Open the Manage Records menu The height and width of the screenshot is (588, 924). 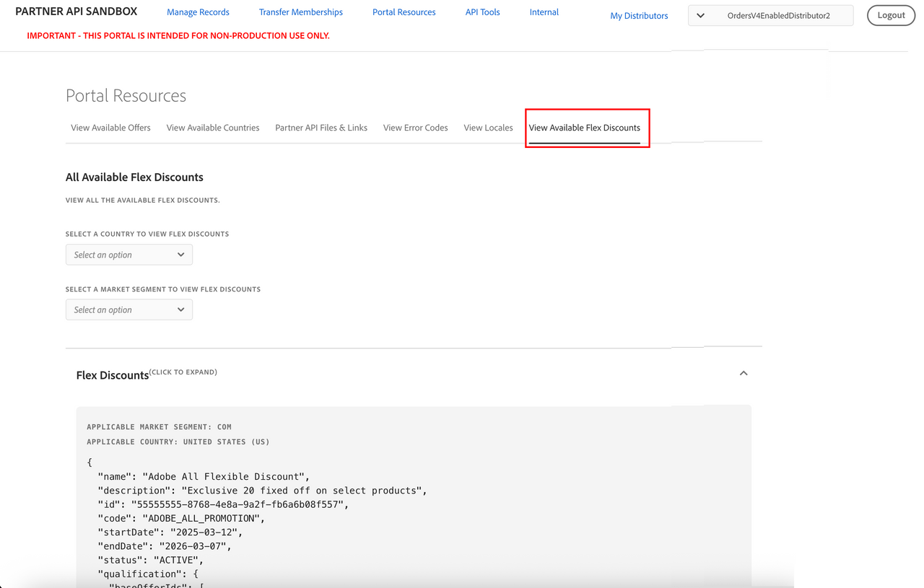(198, 12)
